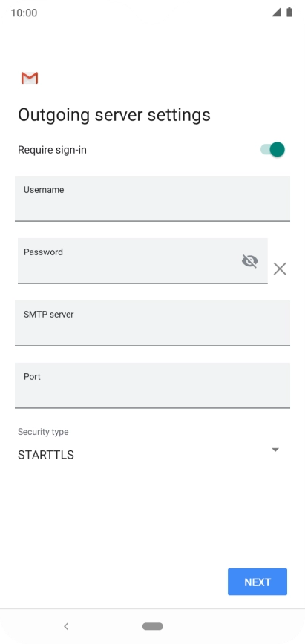Disable the Require sign-in switch
Screen dimensions: 305x644
tap(273, 150)
